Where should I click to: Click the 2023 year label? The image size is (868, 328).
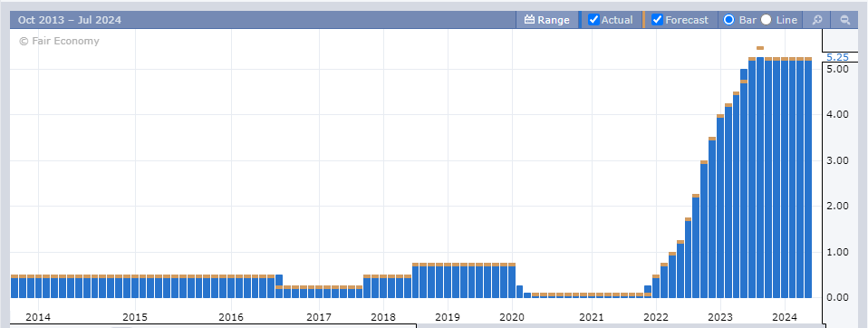720,317
